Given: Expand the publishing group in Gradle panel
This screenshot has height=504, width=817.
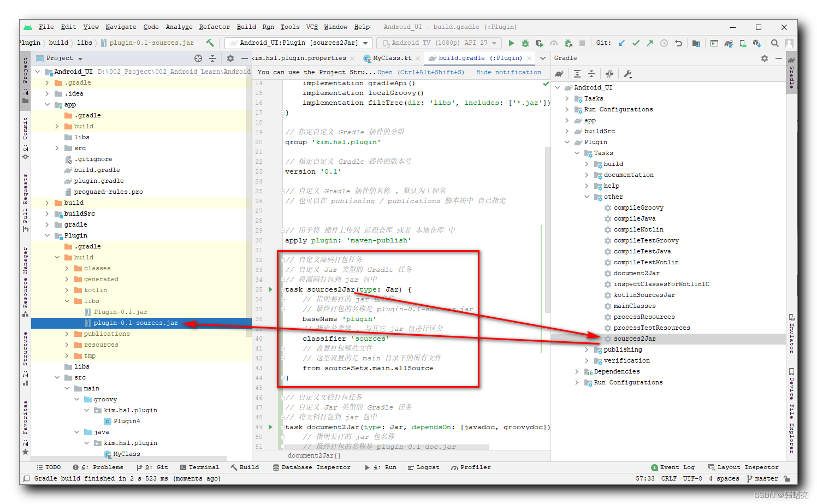Looking at the screenshot, I should 587,349.
